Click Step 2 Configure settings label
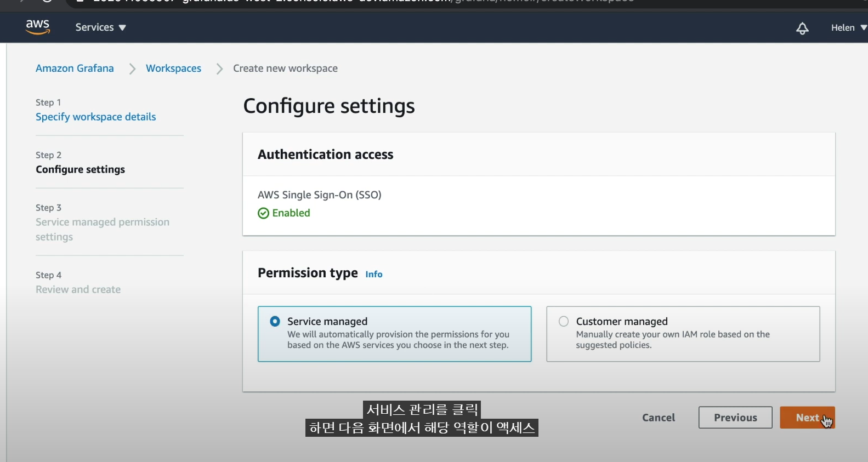Image resolution: width=868 pixels, height=462 pixels. [x=80, y=169]
